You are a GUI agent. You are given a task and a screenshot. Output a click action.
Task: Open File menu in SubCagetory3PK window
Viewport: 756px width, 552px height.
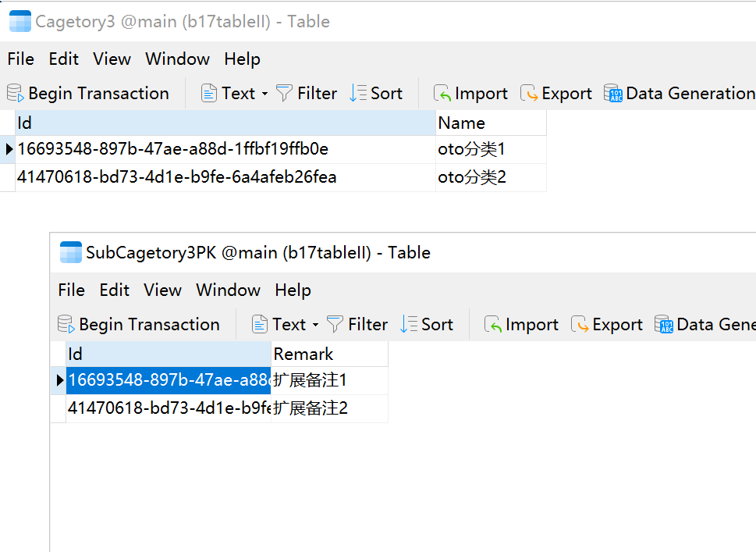(71, 290)
